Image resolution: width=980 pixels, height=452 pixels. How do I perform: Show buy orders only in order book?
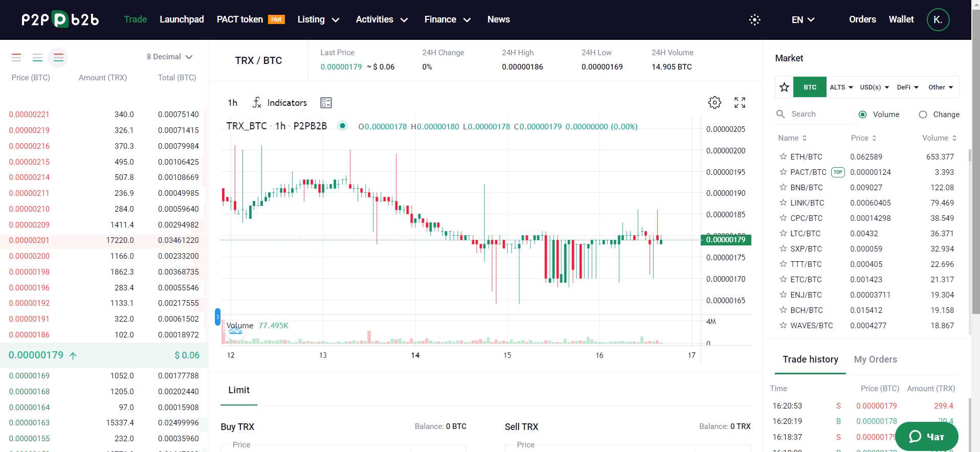[37, 57]
